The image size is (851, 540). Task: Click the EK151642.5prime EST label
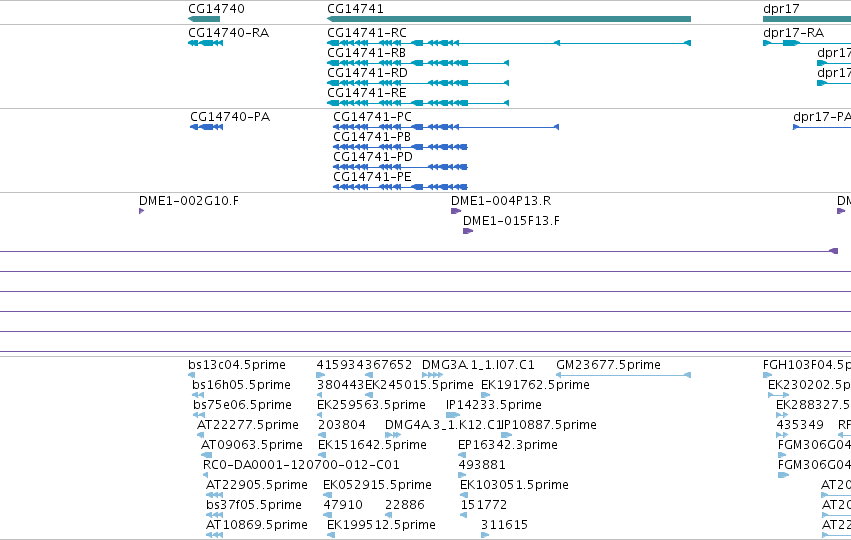coord(372,445)
